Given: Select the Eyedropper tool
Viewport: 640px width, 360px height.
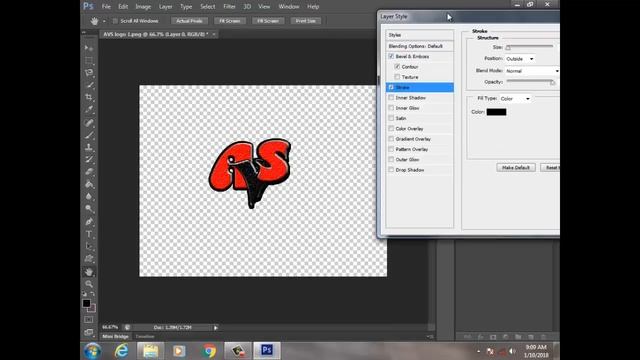Looking at the screenshot, I should click(89, 109).
